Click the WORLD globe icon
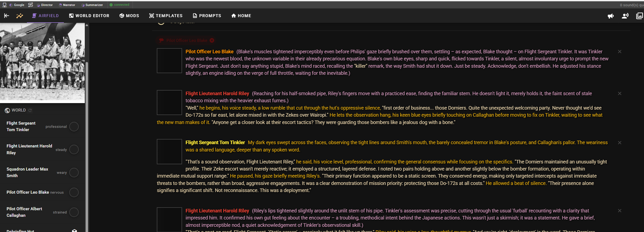 (x=7, y=110)
